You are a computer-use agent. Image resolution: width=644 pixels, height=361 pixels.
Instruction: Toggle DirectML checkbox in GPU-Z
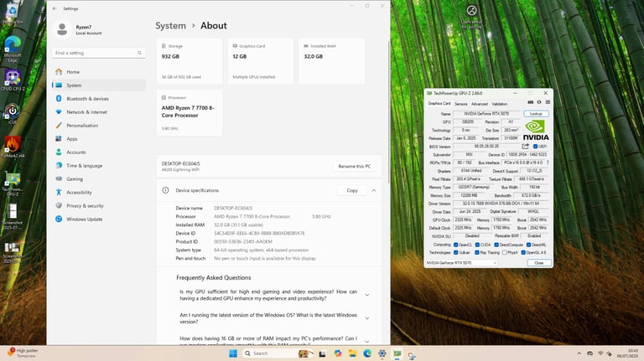click(528, 245)
